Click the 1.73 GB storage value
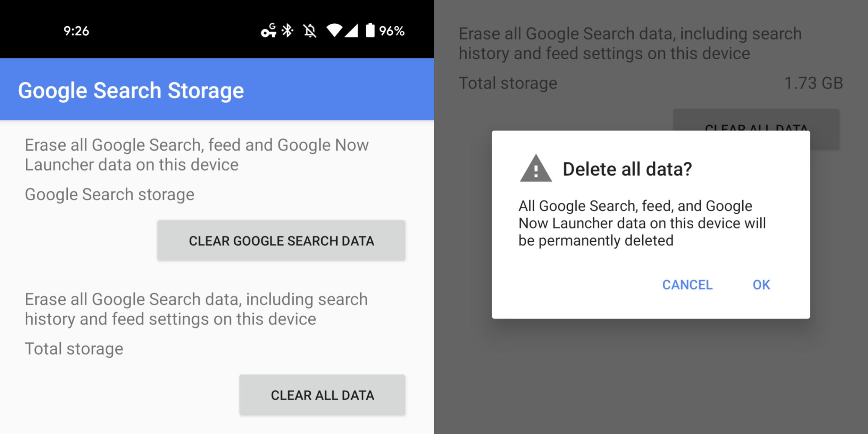This screenshot has height=434, width=868. [814, 83]
